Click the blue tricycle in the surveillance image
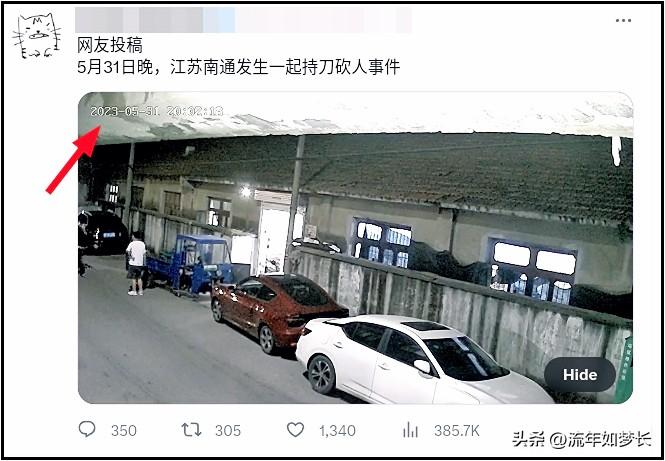Screen dimensions: 665x461 190,265
